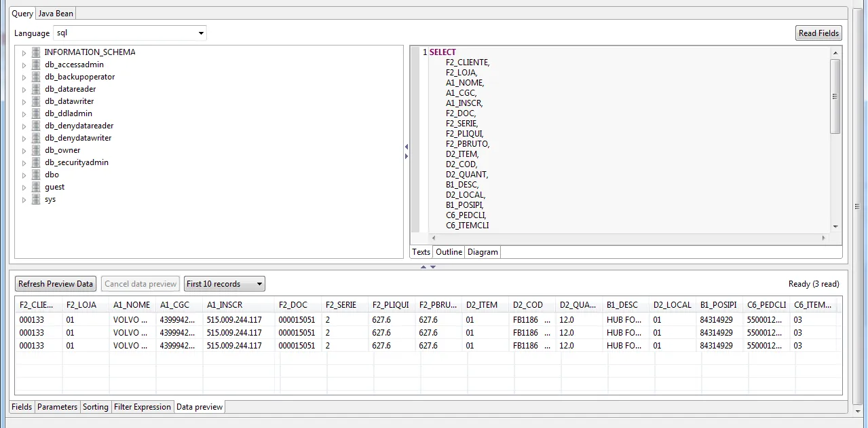Image resolution: width=868 pixels, height=428 pixels.
Task: Switch to the Java Bean tab
Action: (56, 14)
